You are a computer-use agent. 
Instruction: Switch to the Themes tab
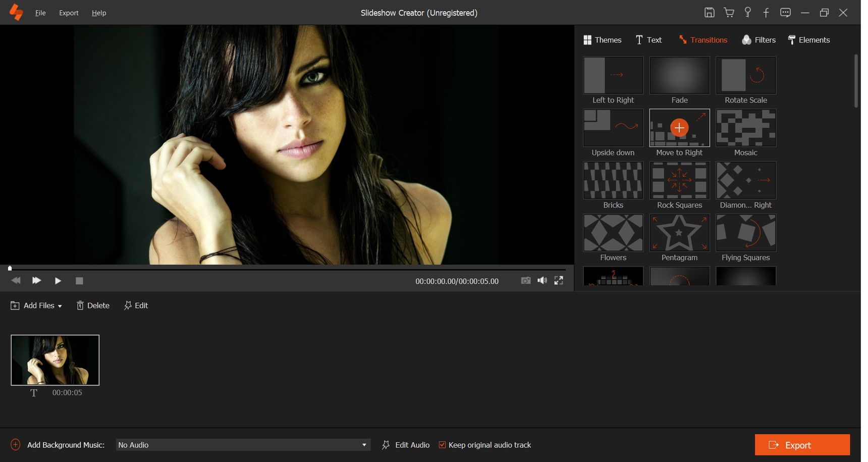603,40
